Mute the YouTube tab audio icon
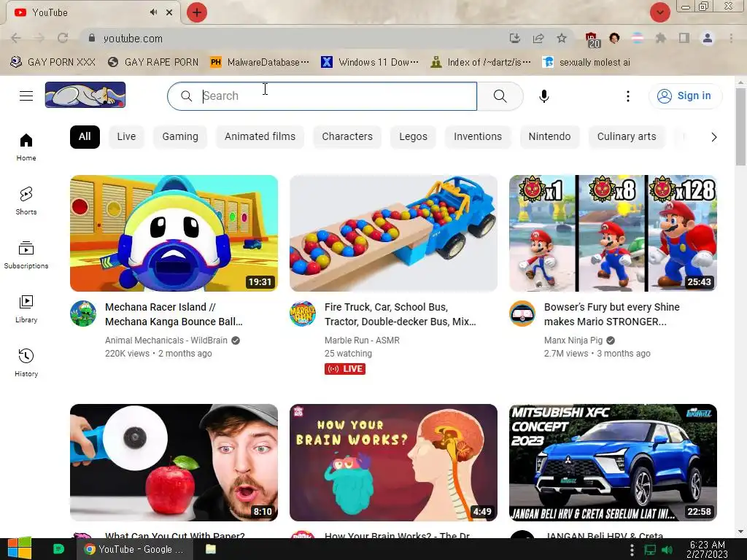 pyautogui.click(x=153, y=12)
